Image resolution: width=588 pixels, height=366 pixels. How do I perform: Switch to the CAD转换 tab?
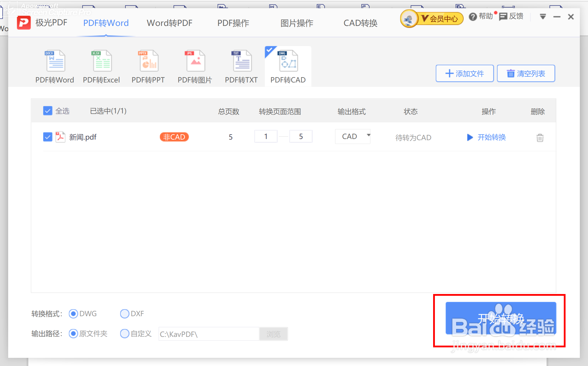(x=360, y=23)
